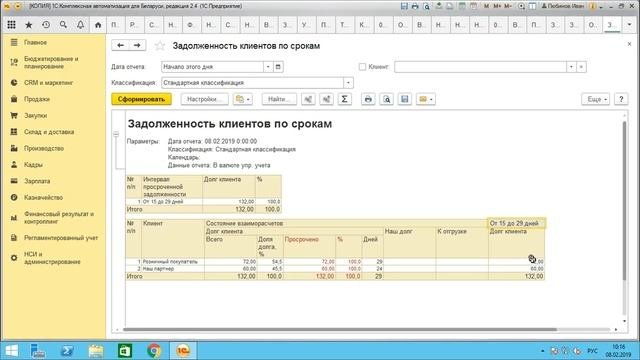This screenshot has height=360, width=640.
Task: Save report with floppy disk icon
Action: (x=404, y=99)
